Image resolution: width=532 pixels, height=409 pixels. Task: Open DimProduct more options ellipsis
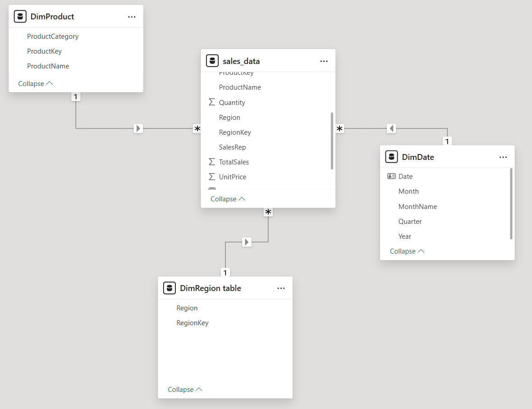(132, 17)
